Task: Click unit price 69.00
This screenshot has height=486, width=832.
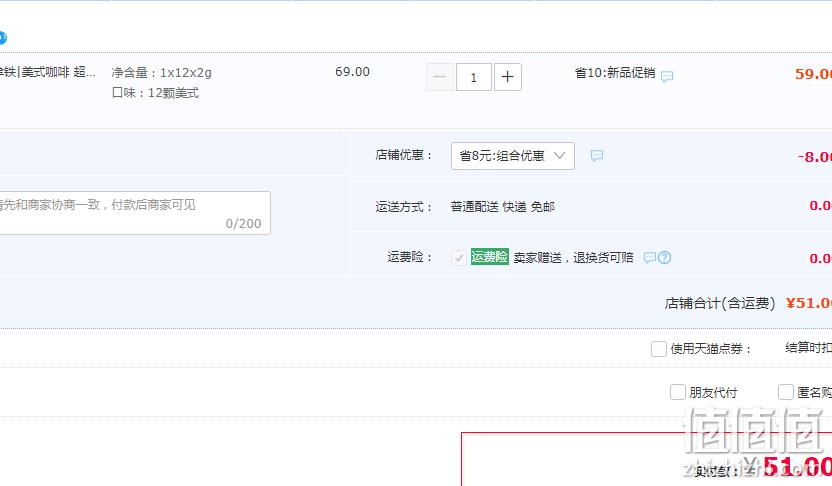Action: pyautogui.click(x=352, y=72)
